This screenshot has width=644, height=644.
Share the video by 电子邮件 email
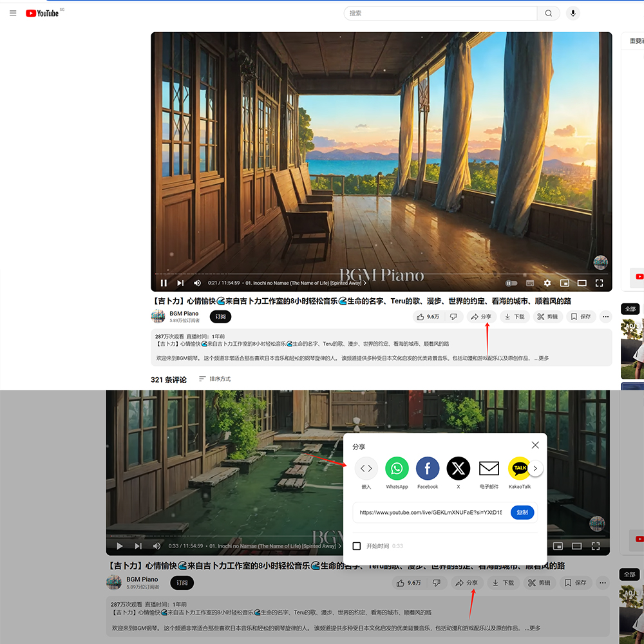(x=489, y=473)
